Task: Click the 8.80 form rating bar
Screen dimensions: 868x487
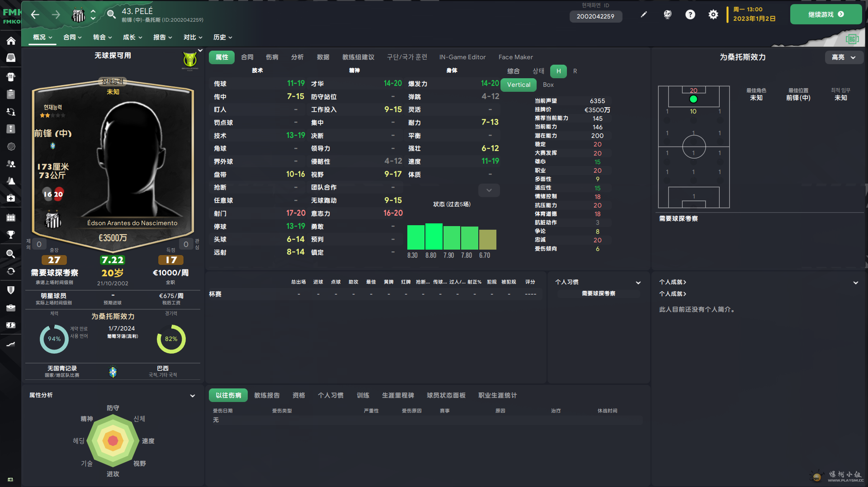Action: [x=434, y=236]
